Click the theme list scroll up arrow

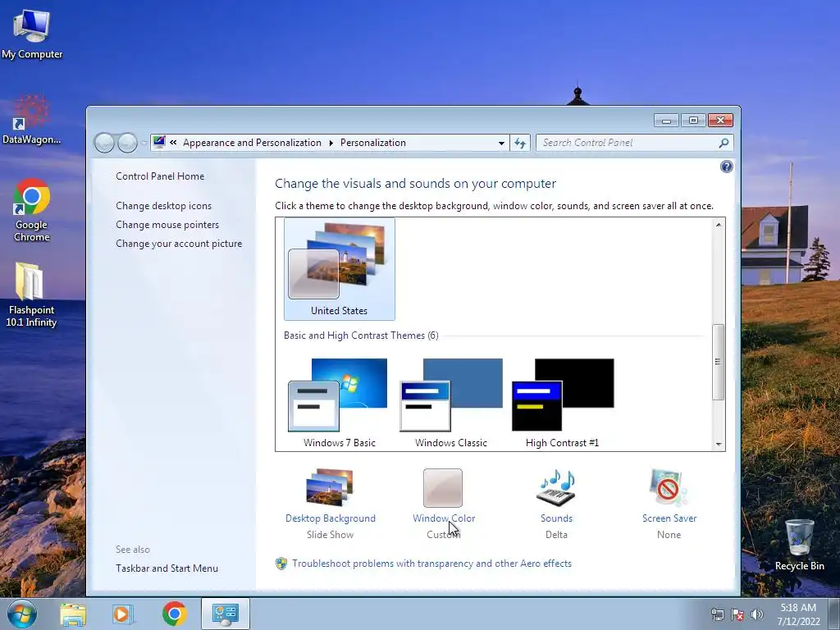pos(719,225)
